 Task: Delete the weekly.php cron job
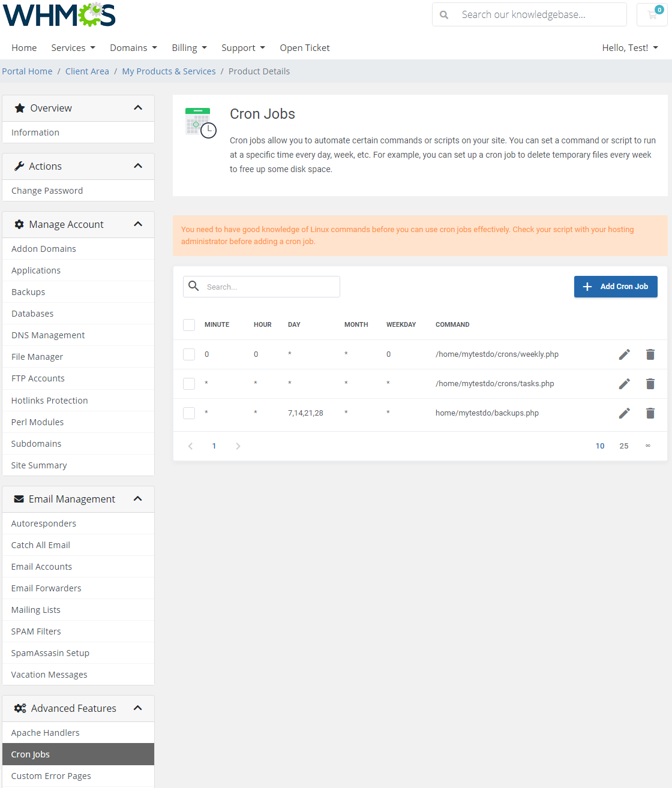[650, 354]
